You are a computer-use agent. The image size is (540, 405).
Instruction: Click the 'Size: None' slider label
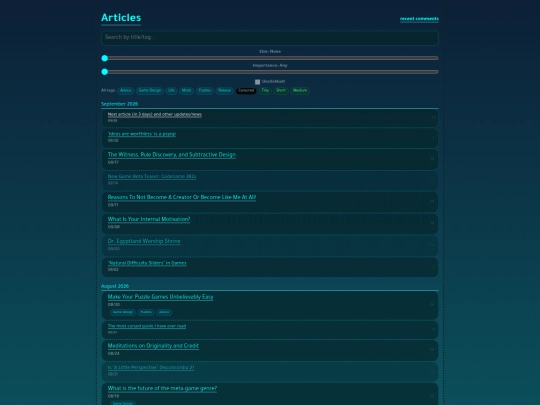point(270,51)
